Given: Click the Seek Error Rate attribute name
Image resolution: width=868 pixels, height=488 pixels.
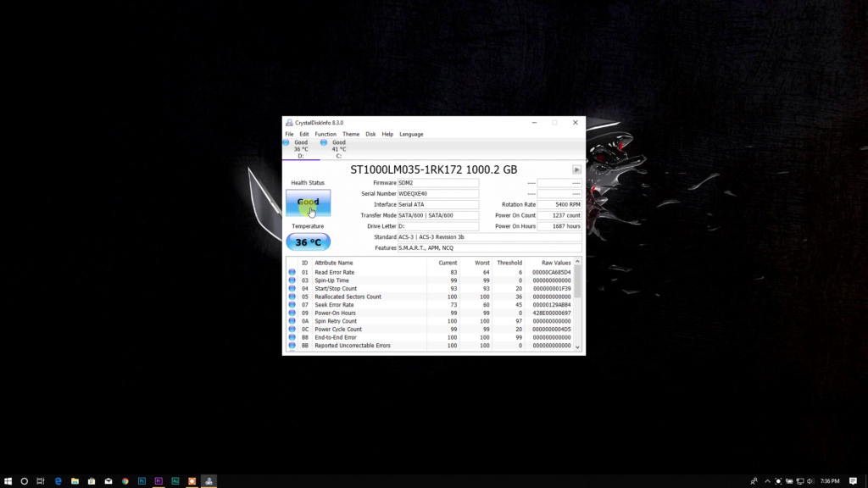Looking at the screenshot, I should [334, 305].
